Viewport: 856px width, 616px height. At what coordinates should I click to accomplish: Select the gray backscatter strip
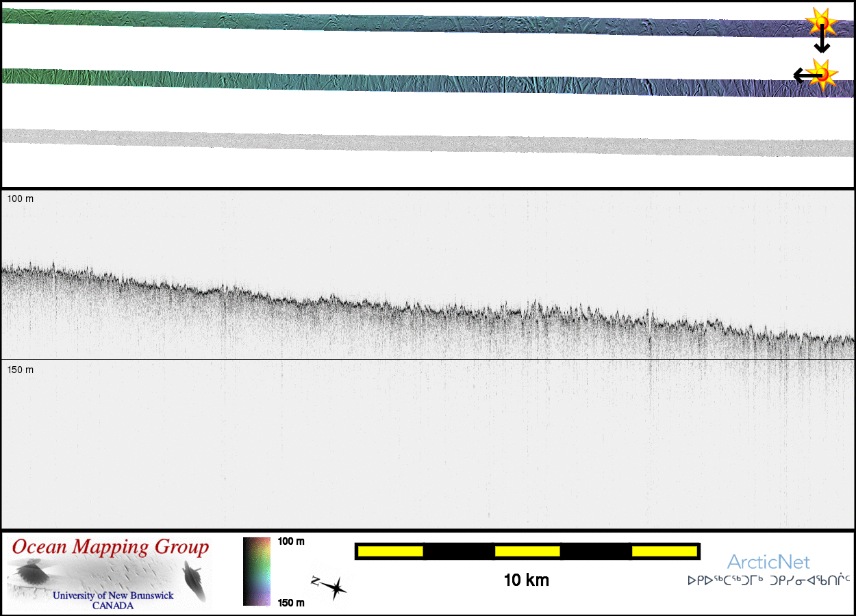(411, 144)
